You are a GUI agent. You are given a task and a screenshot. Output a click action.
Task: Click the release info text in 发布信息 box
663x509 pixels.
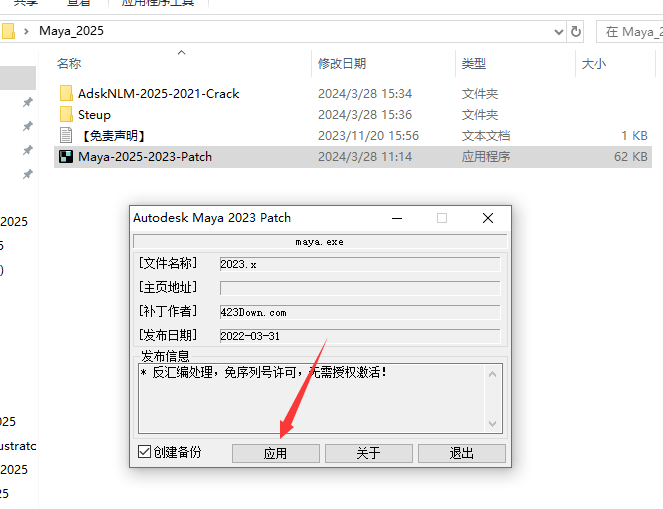click(263, 372)
